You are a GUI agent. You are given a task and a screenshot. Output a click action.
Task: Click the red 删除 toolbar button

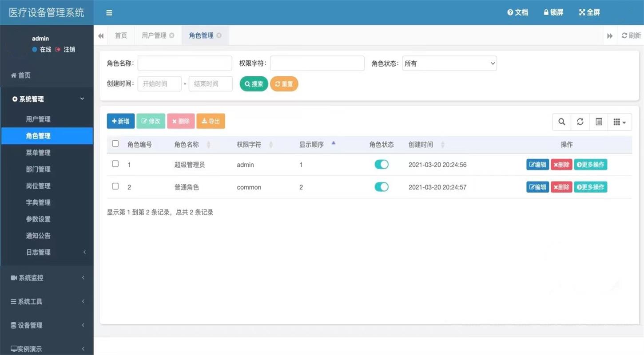[181, 121]
